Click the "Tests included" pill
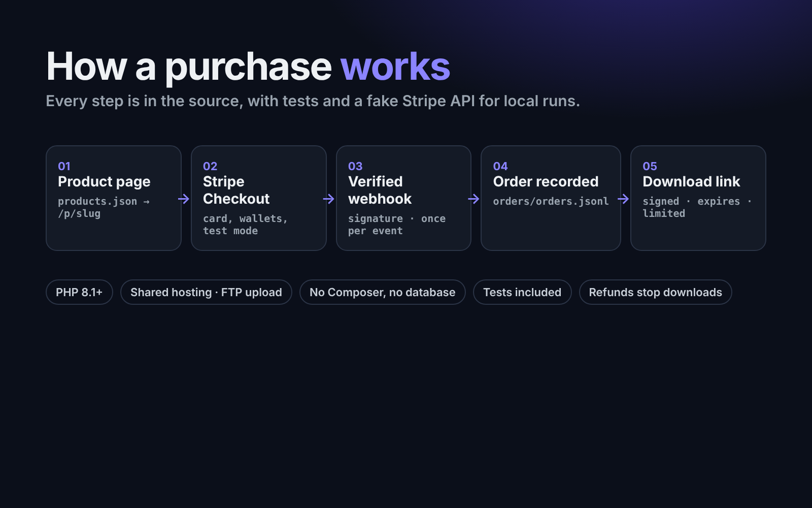This screenshot has width=812, height=508. 522,292
